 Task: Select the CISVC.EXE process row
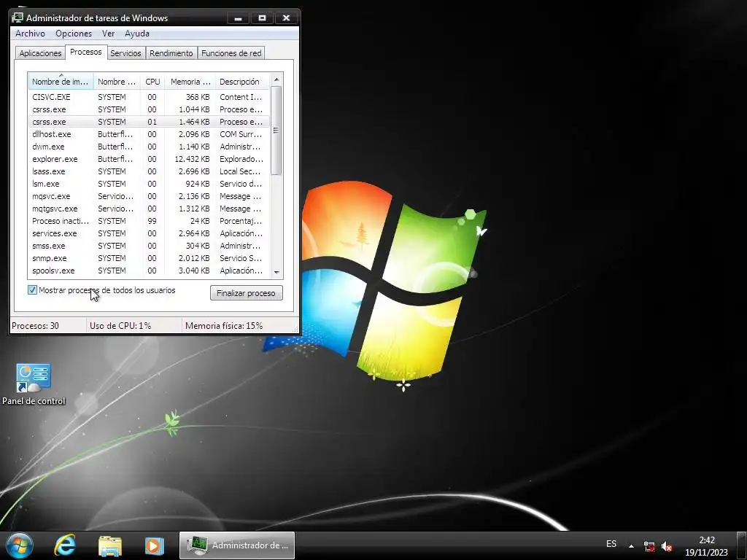(x=149, y=97)
